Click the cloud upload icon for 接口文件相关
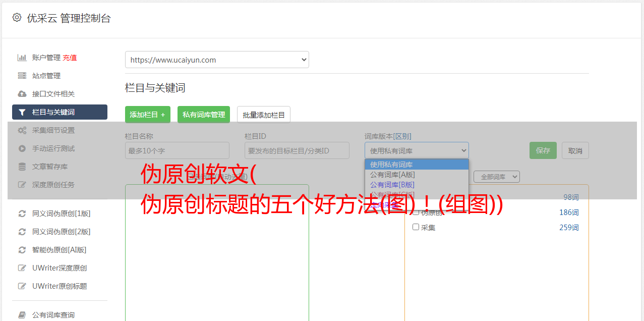Viewport: 644px width, 321px height. 22,94
